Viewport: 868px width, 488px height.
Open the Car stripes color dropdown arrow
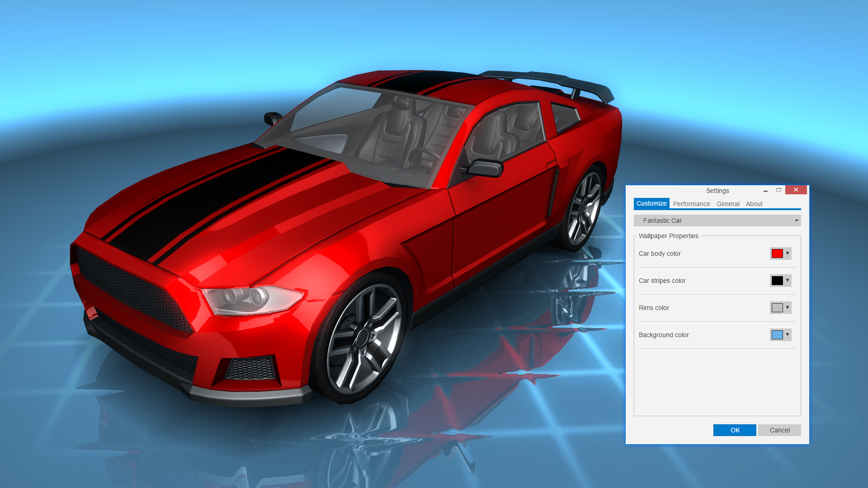click(x=788, y=281)
